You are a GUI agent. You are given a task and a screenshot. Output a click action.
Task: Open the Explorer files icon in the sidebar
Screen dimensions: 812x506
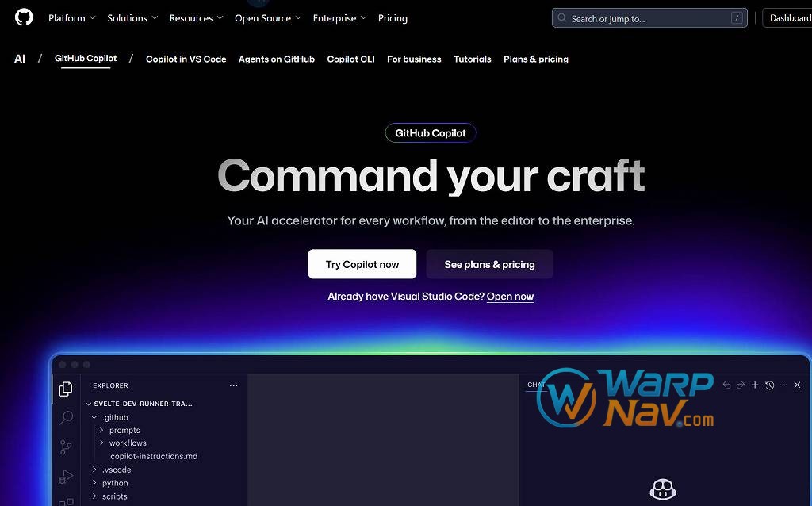[66, 389]
